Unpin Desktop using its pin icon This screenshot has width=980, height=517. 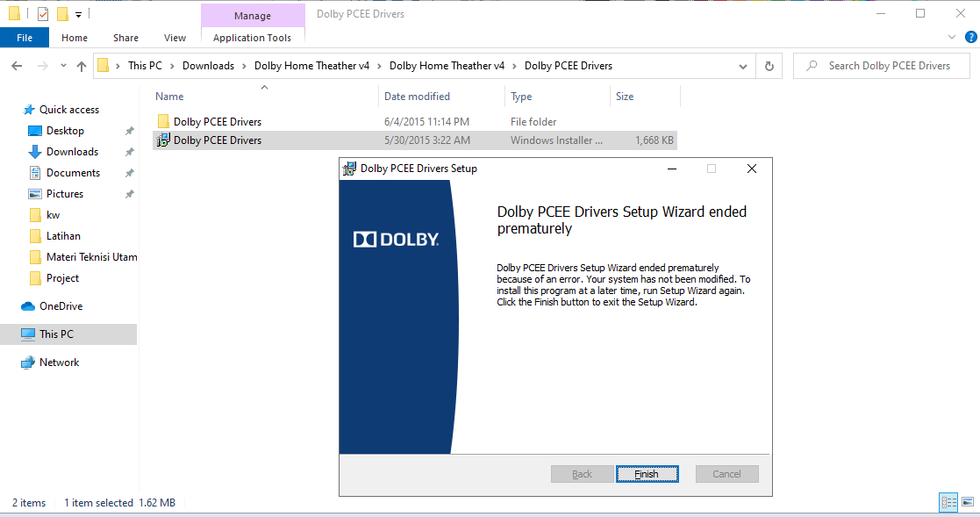coord(129,131)
